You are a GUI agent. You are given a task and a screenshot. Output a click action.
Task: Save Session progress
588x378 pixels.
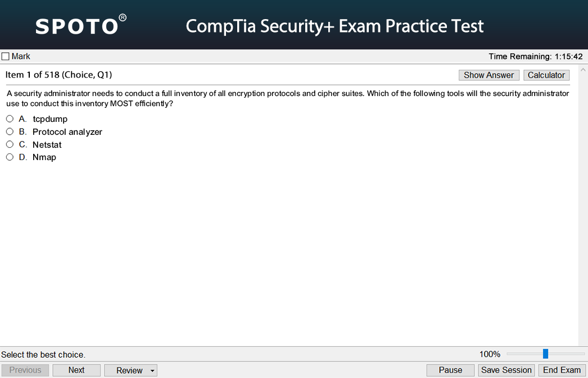pyautogui.click(x=506, y=370)
